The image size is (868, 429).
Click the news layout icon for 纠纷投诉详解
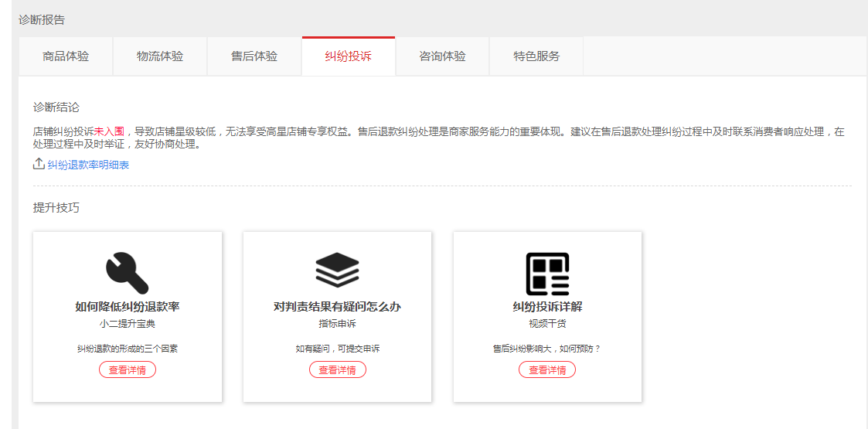(x=547, y=274)
